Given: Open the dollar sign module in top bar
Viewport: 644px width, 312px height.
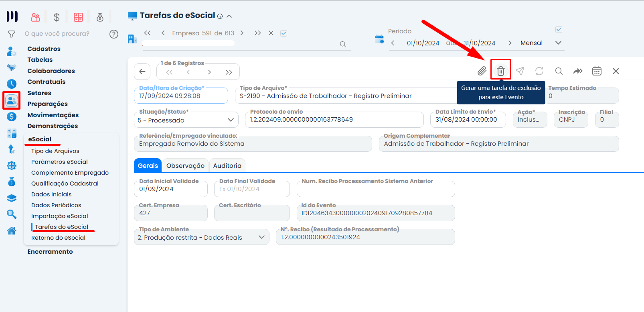Looking at the screenshot, I should [x=57, y=17].
